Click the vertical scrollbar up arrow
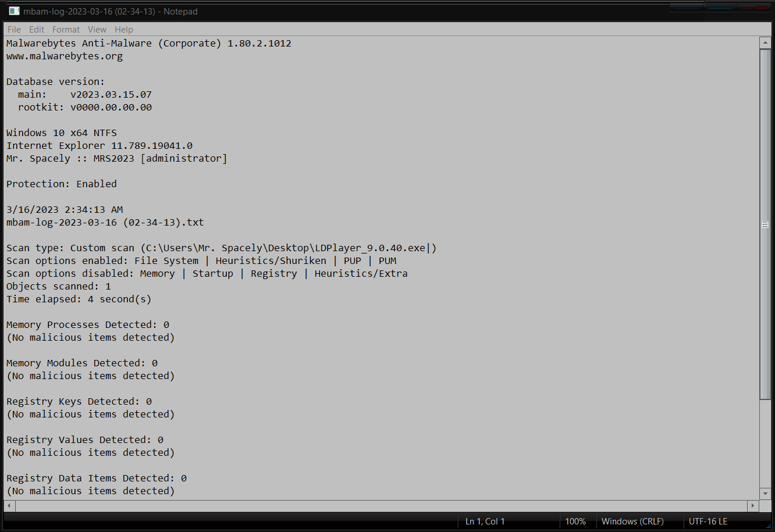Image resolution: width=775 pixels, height=532 pixels. 765,43
